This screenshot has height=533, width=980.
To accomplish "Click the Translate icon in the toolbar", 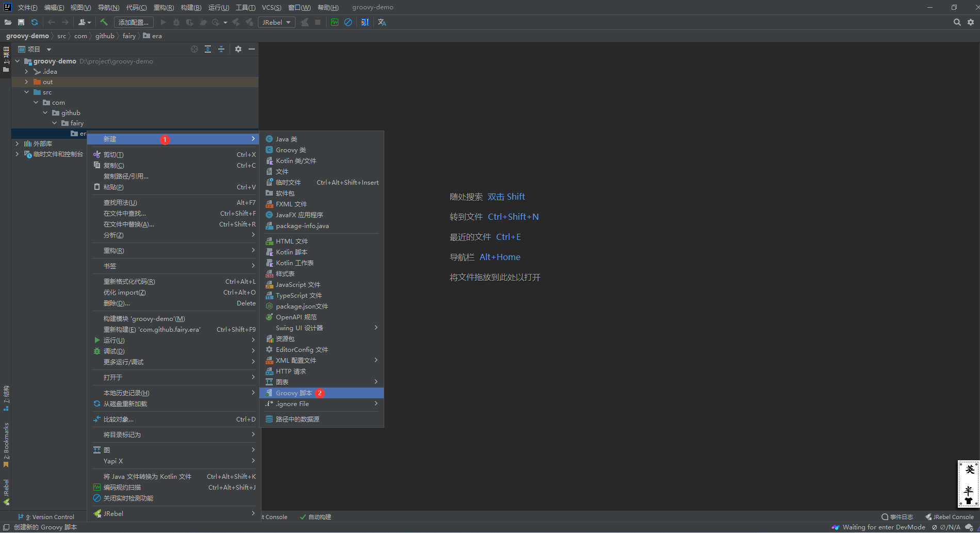I will 382,22.
